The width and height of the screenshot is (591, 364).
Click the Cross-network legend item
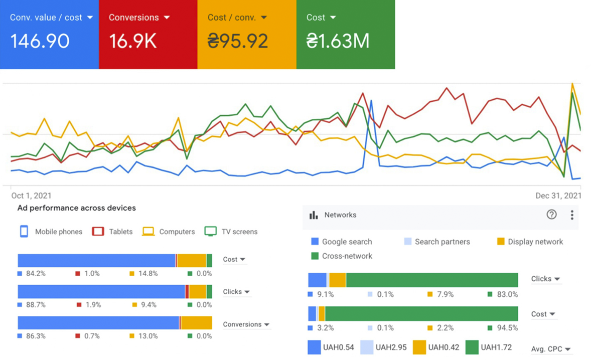click(347, 256)
